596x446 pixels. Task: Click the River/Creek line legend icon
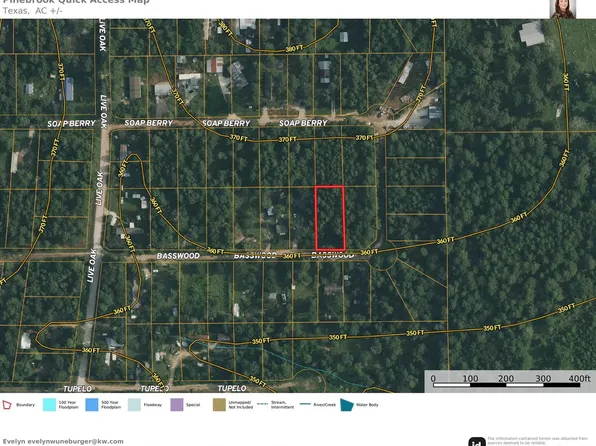click(305, 404)
